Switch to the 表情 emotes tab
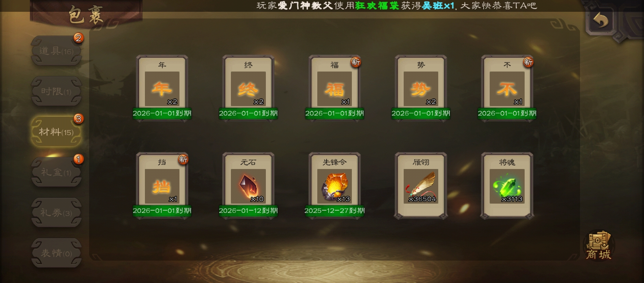This screenshot has width=644, height=283. click(x=56, y=253)
